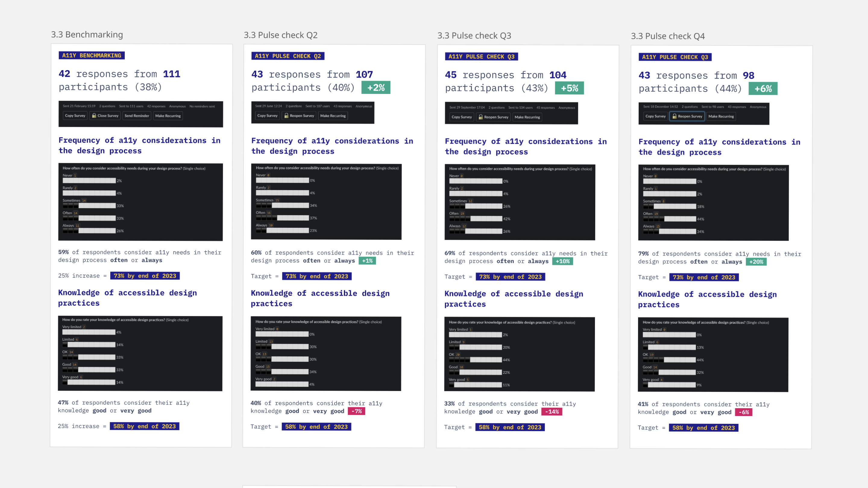
Task: Click Make Recurring in the Benchmarking panel
Action: pos(168,116)
